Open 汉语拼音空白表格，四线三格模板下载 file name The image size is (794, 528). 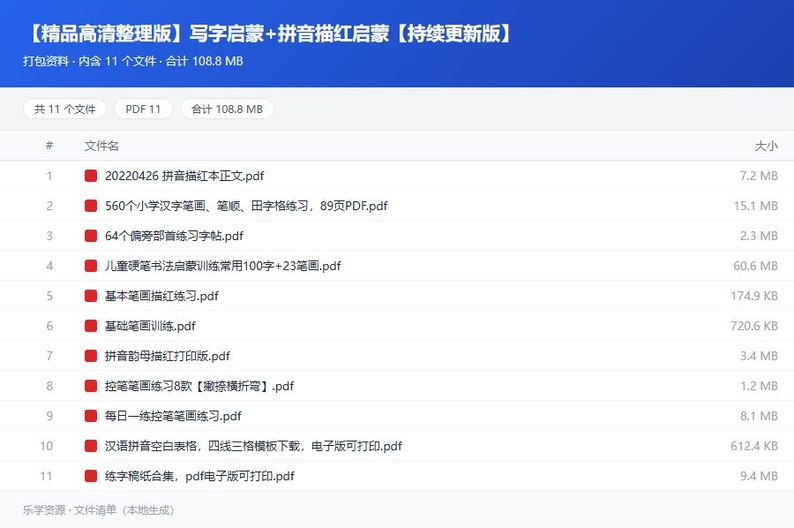tap(253, 446)
